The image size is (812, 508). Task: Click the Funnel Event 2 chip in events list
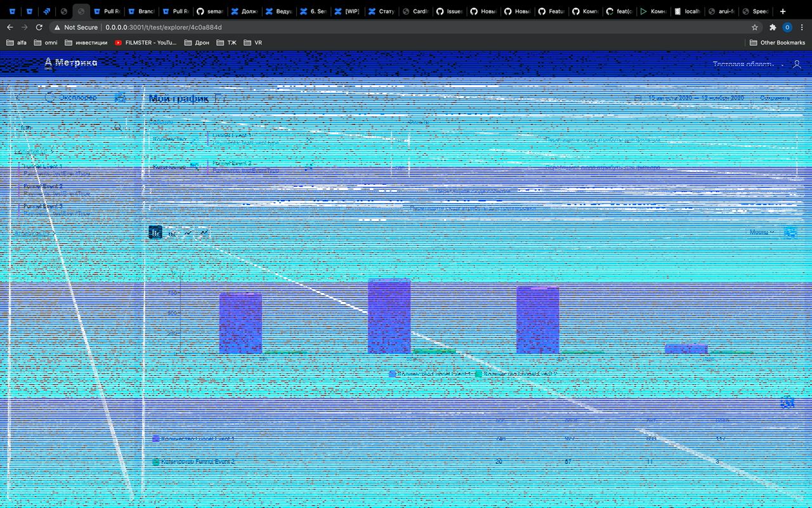[244, 167]
